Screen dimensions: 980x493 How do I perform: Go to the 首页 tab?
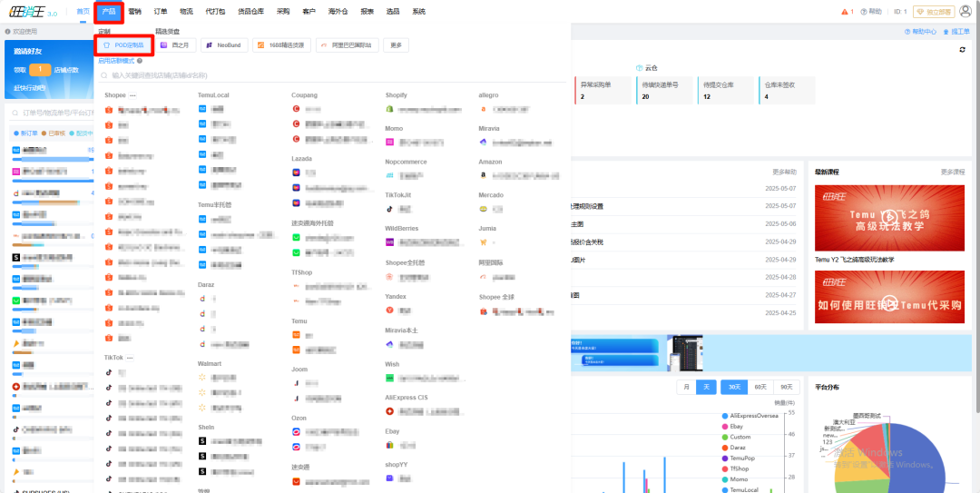[x=83, y=11]
